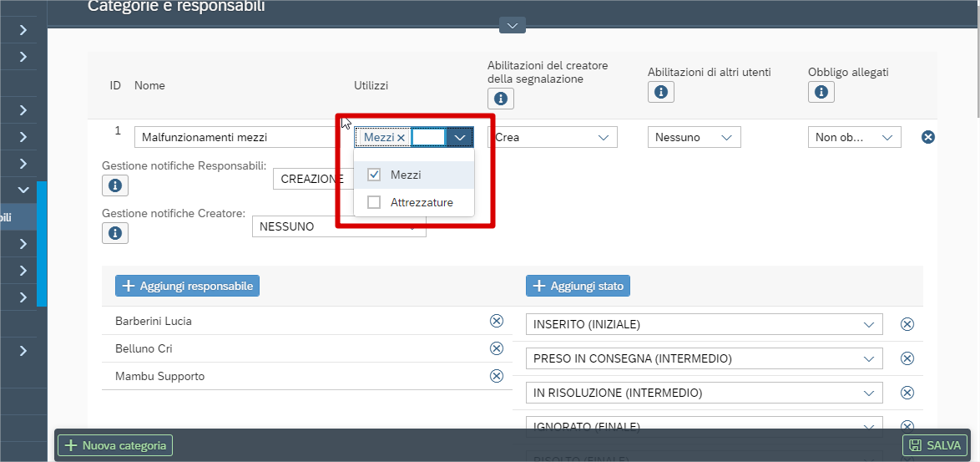The width and height of the screenshot is (980, 462).
Task: Click the Utilizzi column header
Action: (371, 86)
